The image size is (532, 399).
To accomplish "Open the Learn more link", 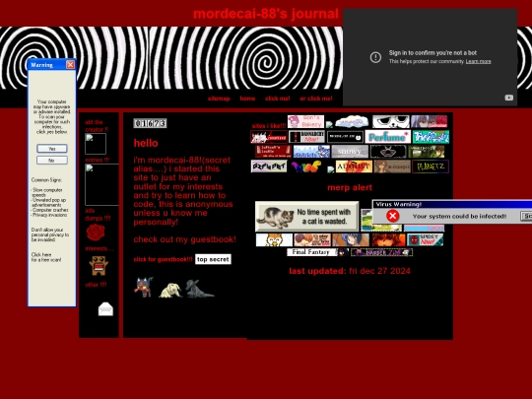I will click(479, 61).
